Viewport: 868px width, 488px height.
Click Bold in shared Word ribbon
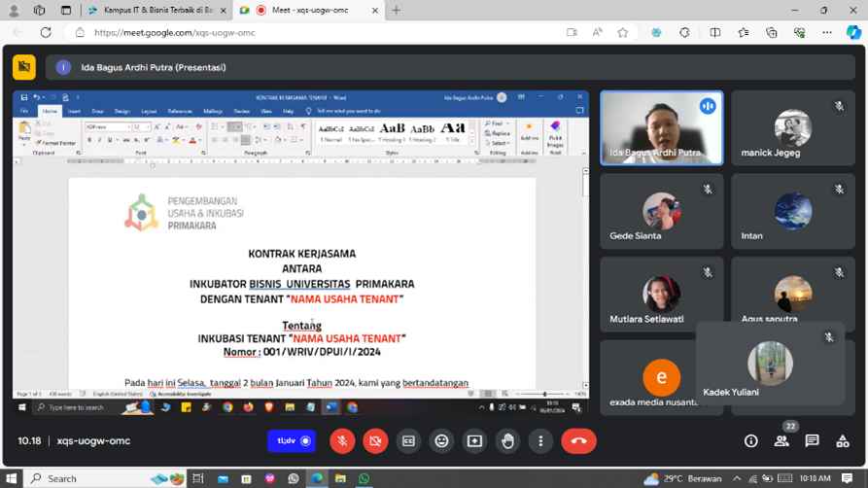tap(89, 140)
